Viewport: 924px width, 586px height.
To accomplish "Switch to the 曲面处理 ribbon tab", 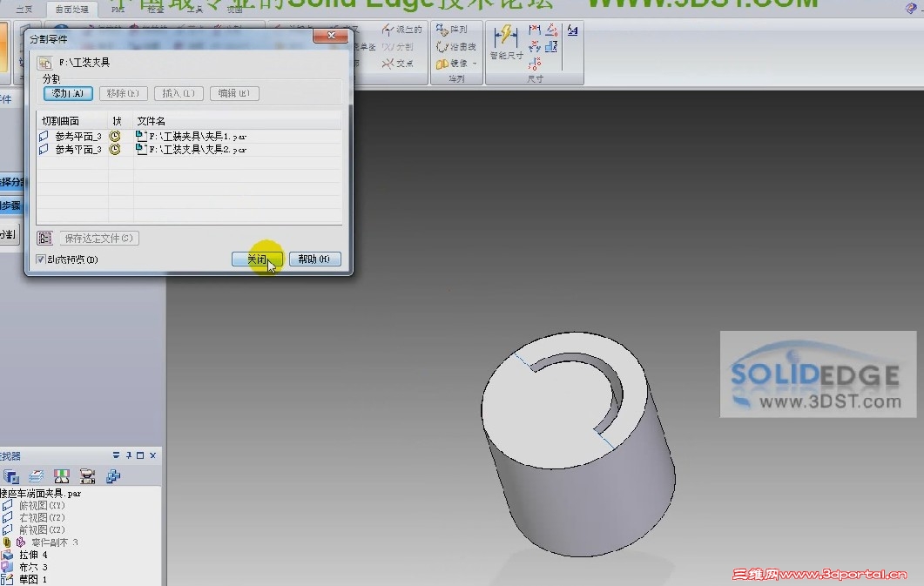I will [x=72, y=10].
